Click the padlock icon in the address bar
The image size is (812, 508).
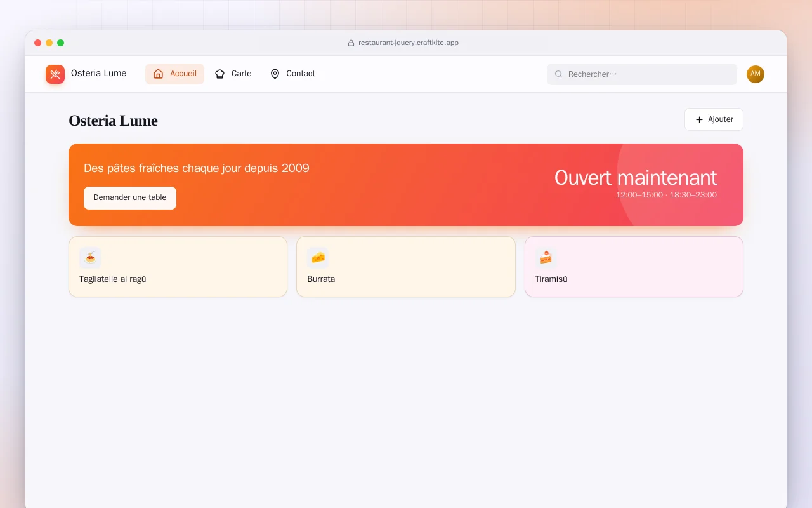coord(351,43)
